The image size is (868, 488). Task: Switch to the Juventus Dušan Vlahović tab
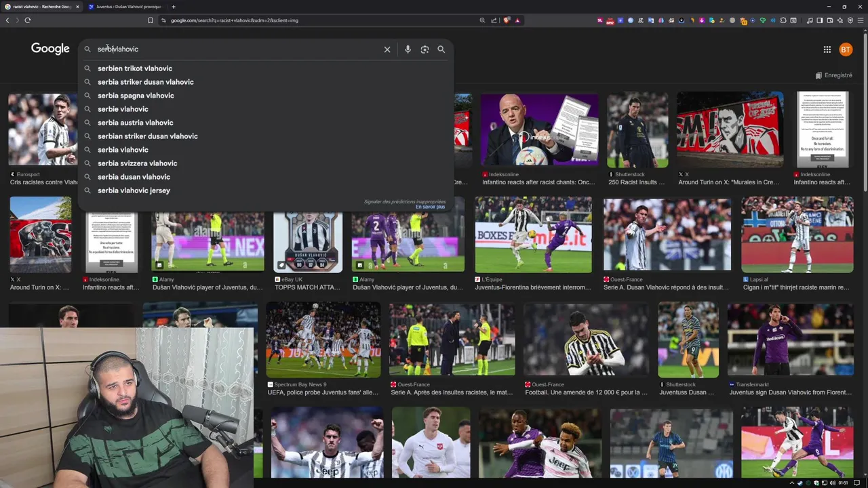[125, 7]
